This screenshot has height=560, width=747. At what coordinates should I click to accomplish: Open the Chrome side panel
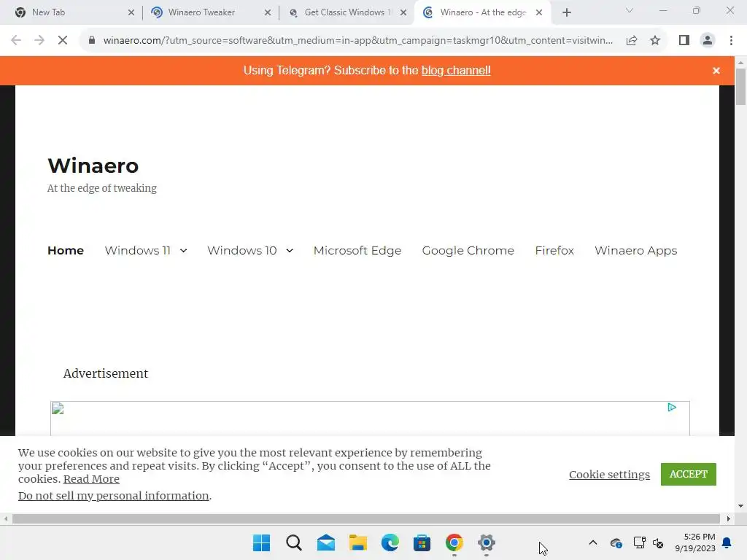click(684, 41)
